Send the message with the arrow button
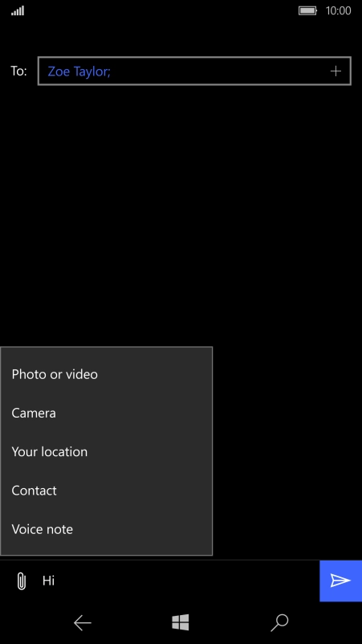Screen dimensions: 362x644 pyautogui.click(x=340, y=581)
